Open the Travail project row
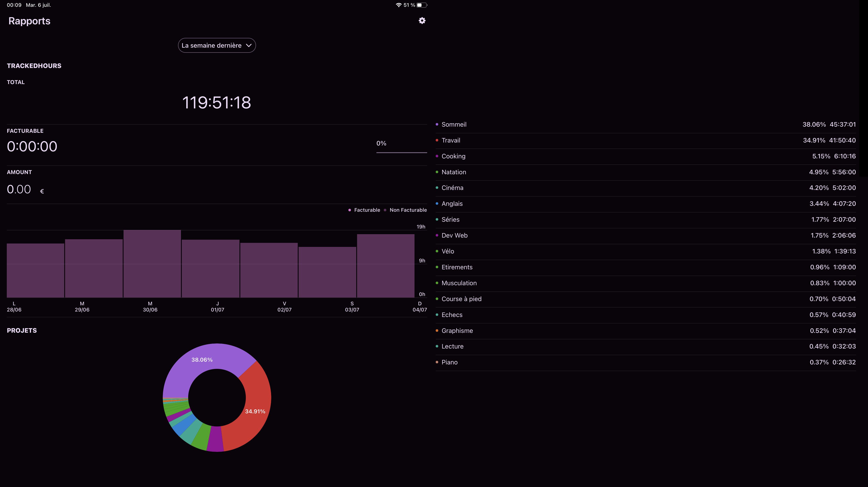The width and height of the screenshot is (868, 487). tap(451, 140)
